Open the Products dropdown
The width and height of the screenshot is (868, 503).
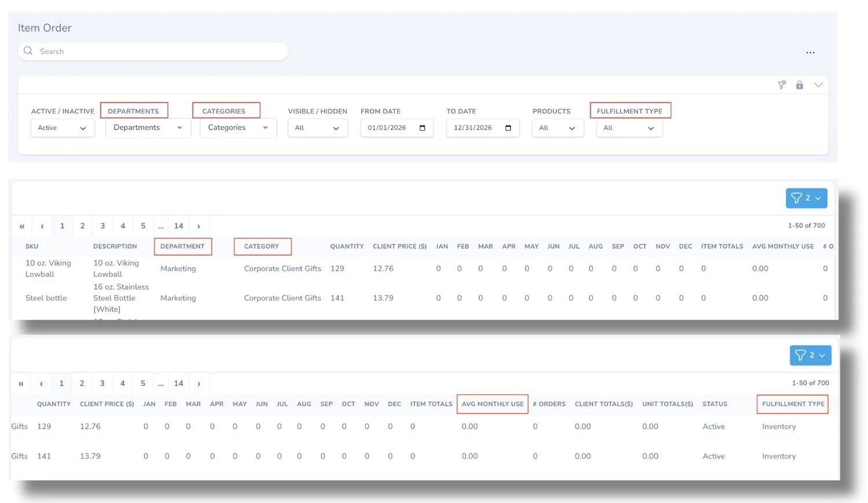point(558,128)
